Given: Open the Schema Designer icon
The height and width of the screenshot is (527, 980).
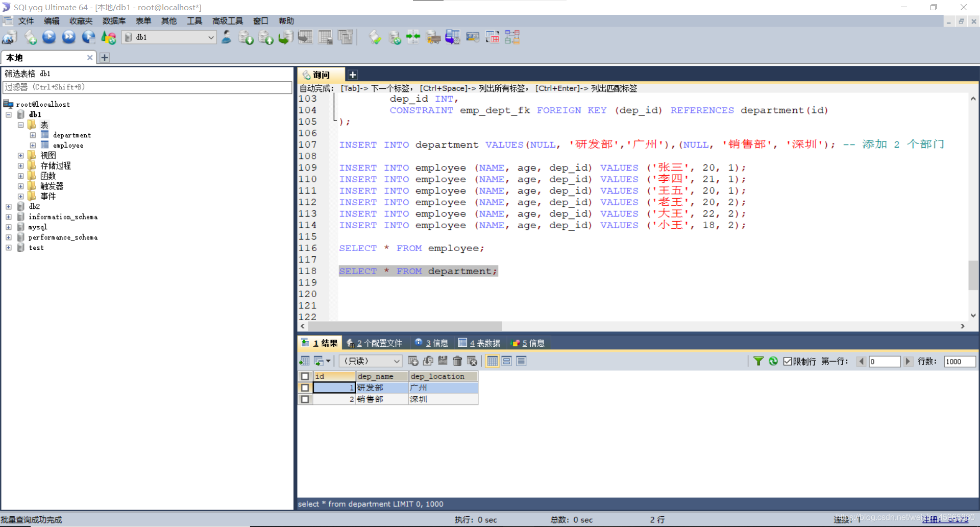Looking at the screenshot, I should (512, 37).
